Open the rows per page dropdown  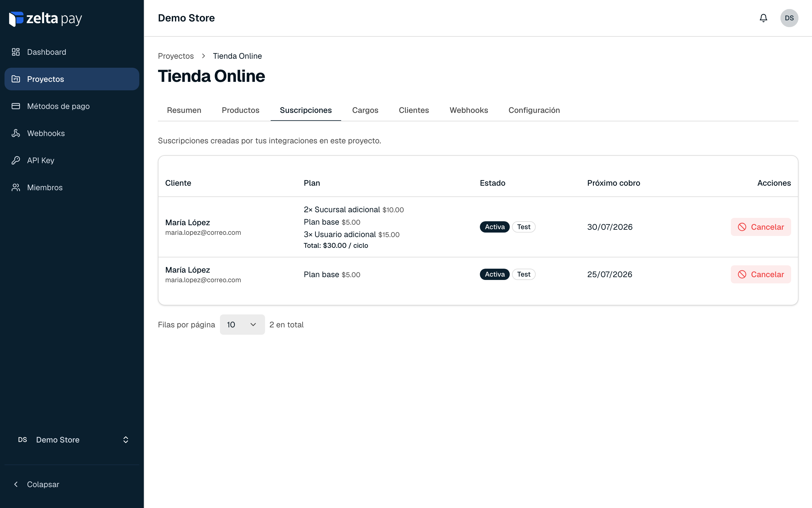point(242,325)
